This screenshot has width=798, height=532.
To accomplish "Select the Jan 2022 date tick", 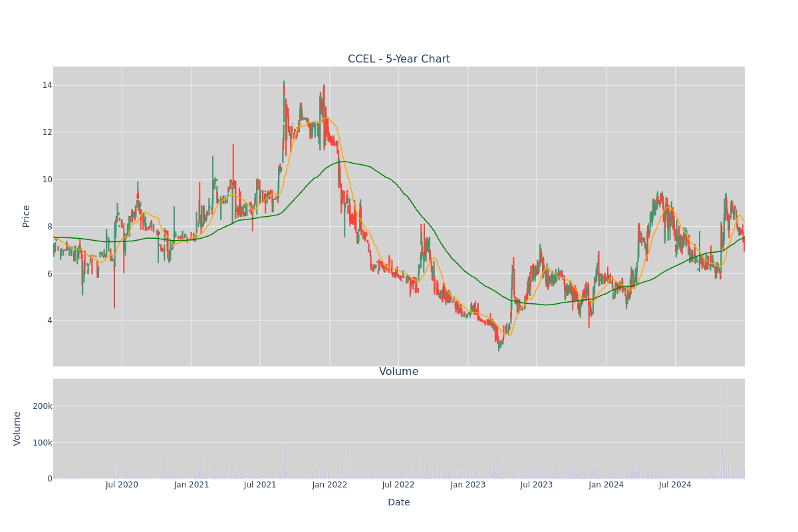I will coord(330,485).
